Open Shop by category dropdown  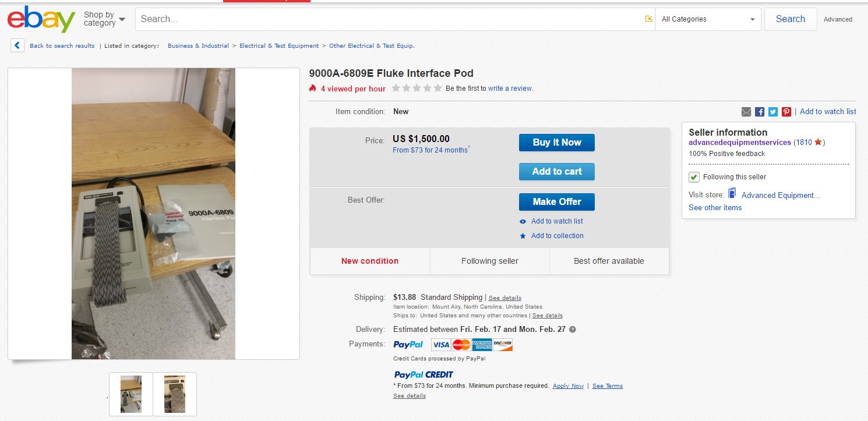pyautogui.click(x=104, y=19)
